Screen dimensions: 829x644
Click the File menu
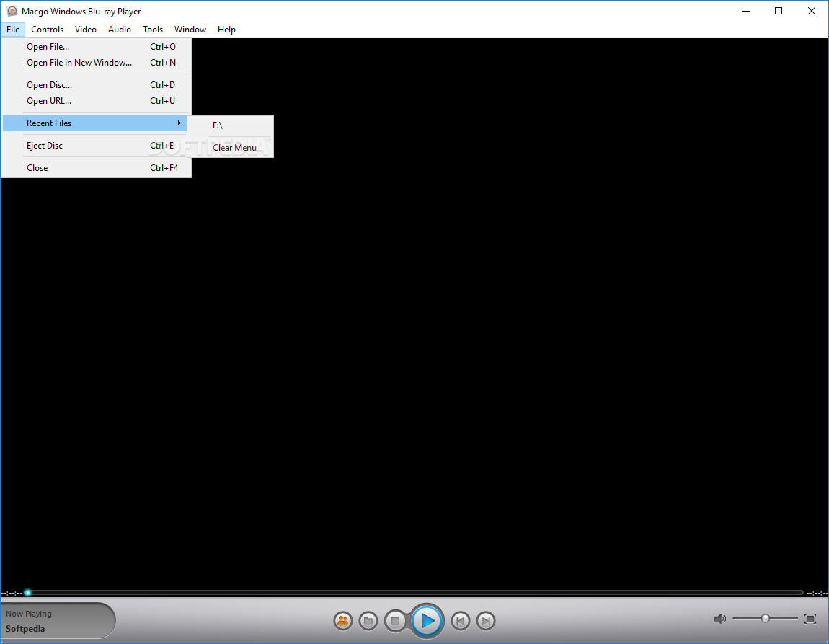pyautogui.click(x=13, y=30)
